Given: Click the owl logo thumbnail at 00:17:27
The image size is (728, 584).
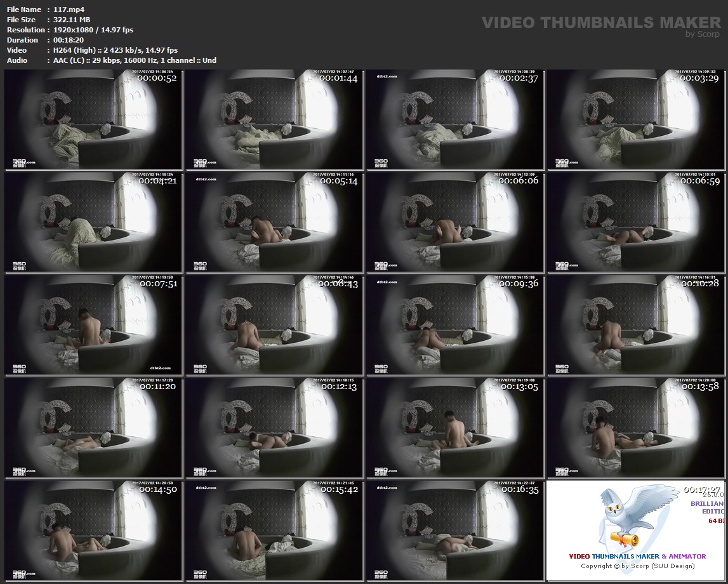Looking at the screenshot, I should pos(637,531).
